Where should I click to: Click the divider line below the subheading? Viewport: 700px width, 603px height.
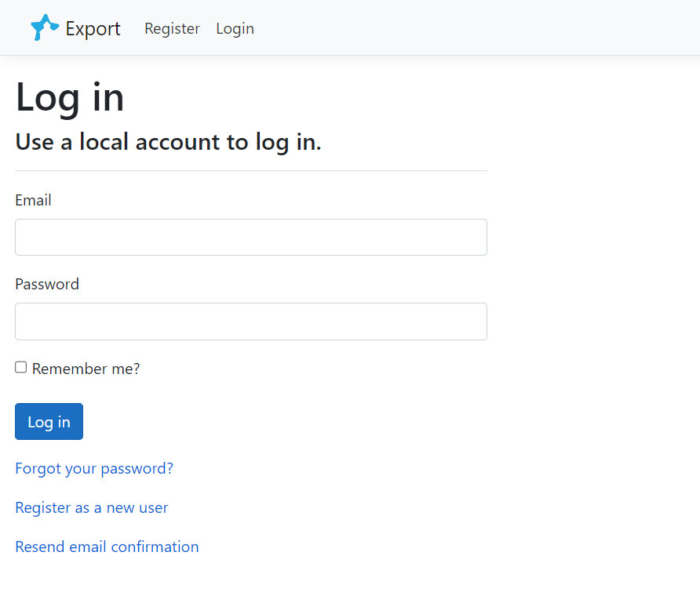point(250,170)
